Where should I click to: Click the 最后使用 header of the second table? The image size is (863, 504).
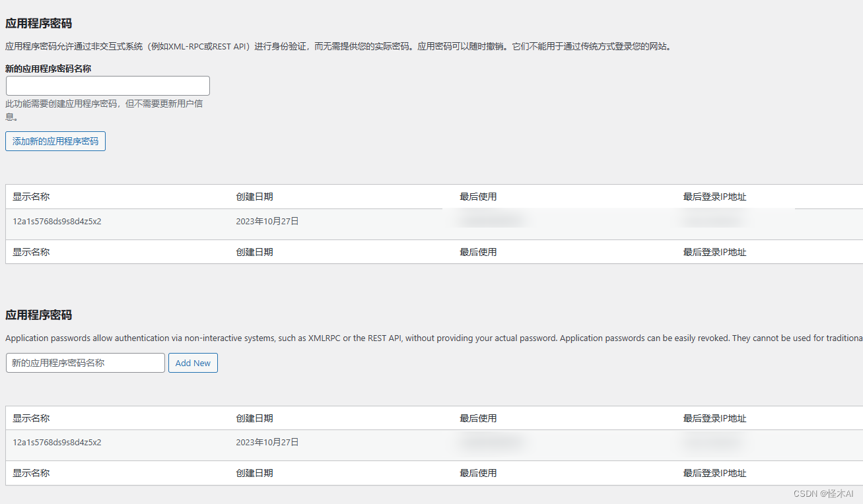[x=478, y=418]
